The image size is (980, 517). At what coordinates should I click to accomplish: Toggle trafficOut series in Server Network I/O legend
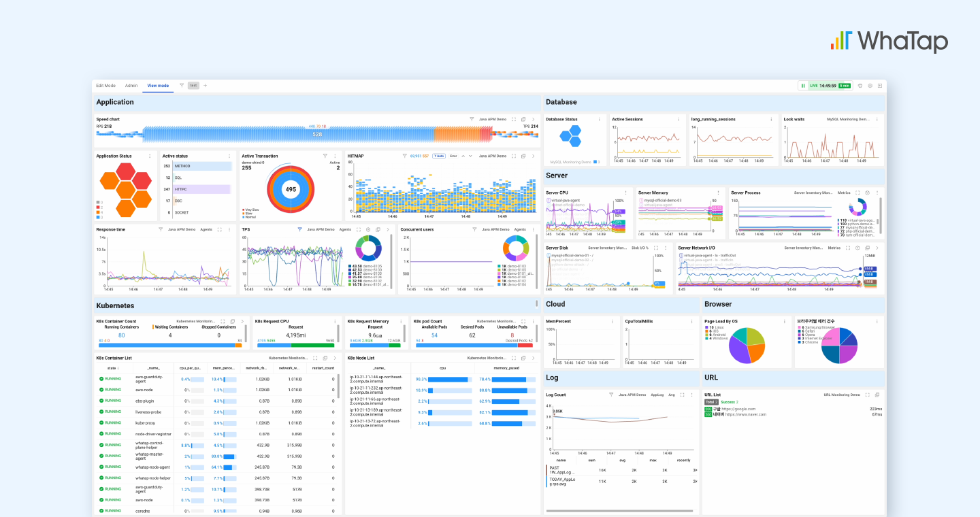tap(709, 256)
